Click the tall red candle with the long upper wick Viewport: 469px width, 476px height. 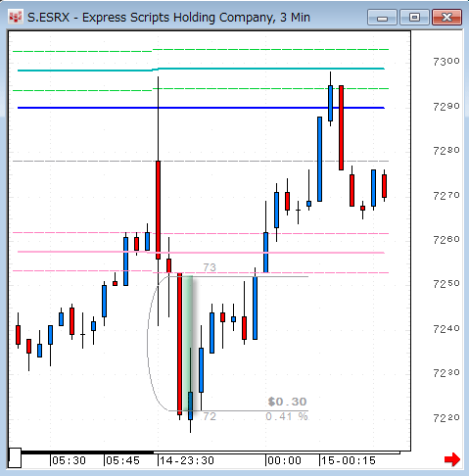point(158,210)
